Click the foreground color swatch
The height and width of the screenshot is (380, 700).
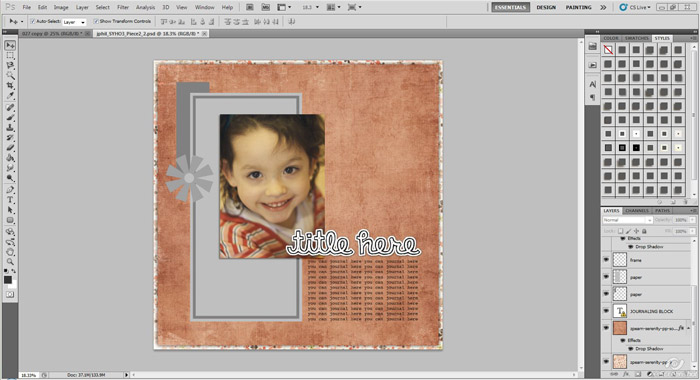click(8, 280)
